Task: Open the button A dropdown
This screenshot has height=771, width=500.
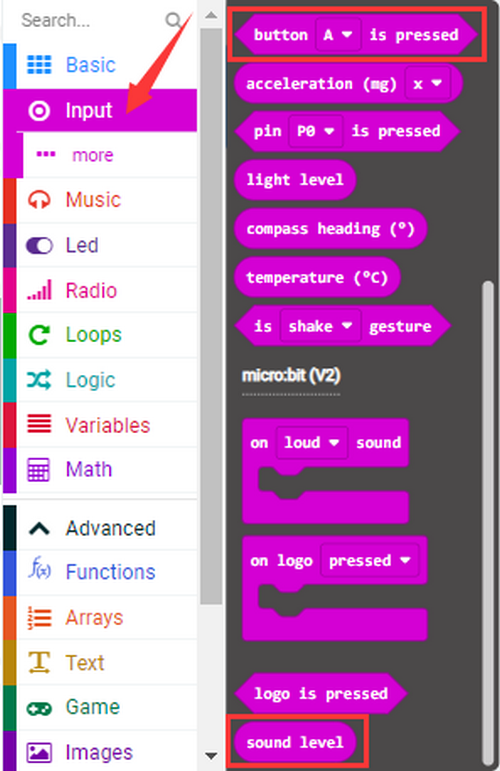Action: pyautogui.click(x=338, y=35)
